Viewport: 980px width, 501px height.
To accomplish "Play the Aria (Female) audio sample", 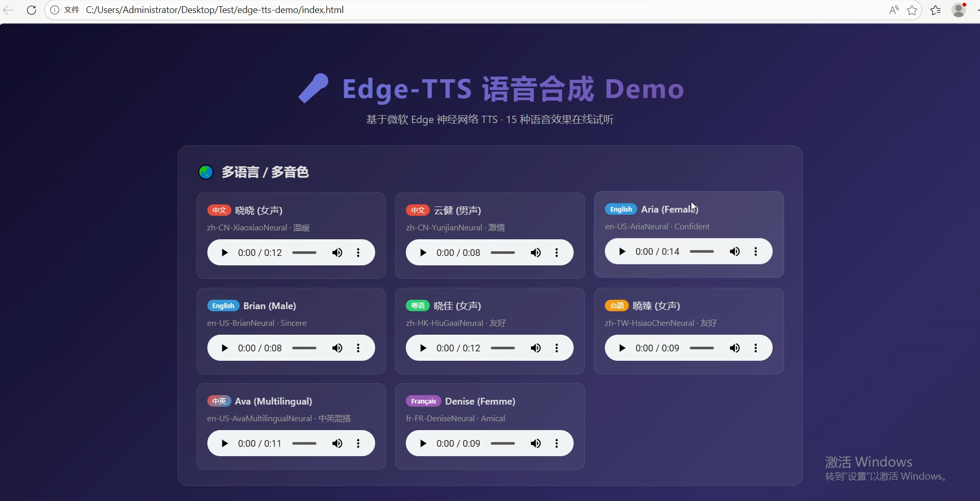I will pyautogui.click(x=622, y=252).
